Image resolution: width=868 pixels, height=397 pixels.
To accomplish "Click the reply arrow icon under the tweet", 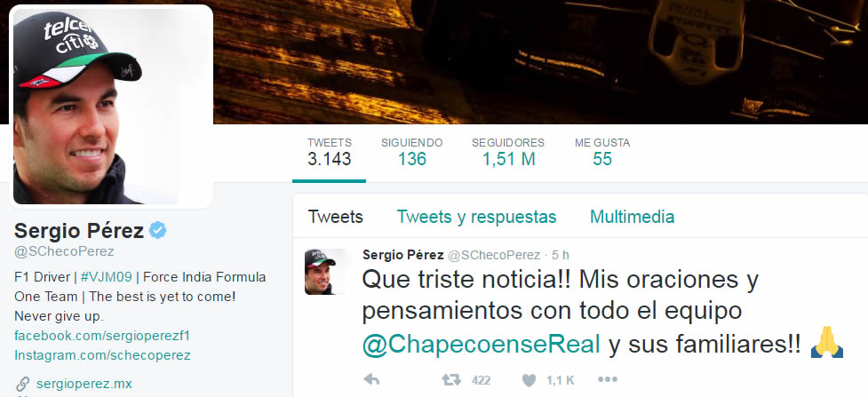I will coord(370,380).
